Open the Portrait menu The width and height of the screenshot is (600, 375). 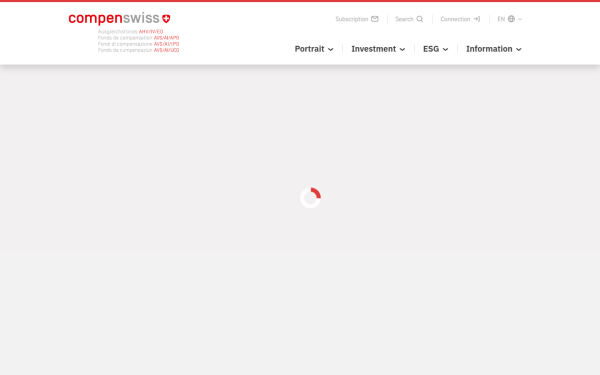[x=314, y=49]
